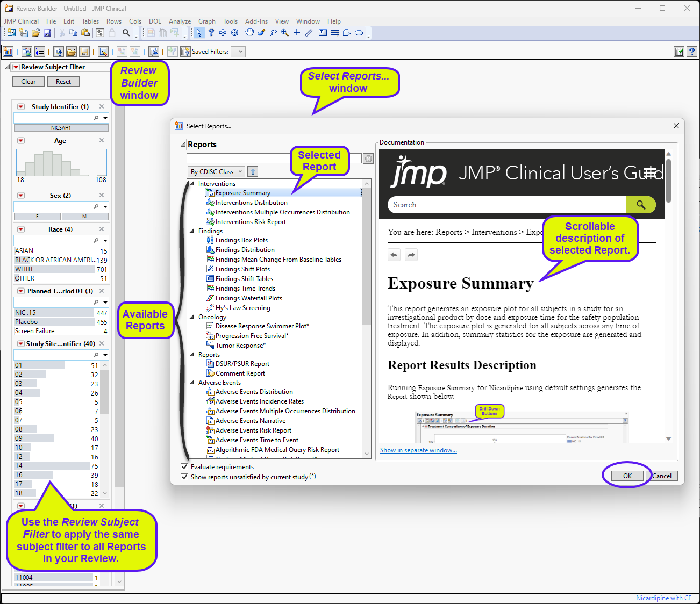Click the Open folder icon in main toolbar

[x=35, y=33]
